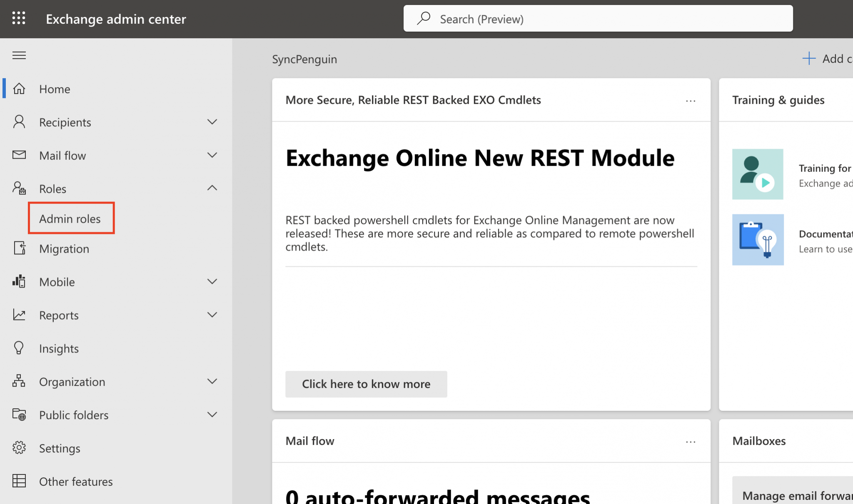The image size is (853, 504).
Task: Click the Mail flow card title
Action: tap(310, 441)
